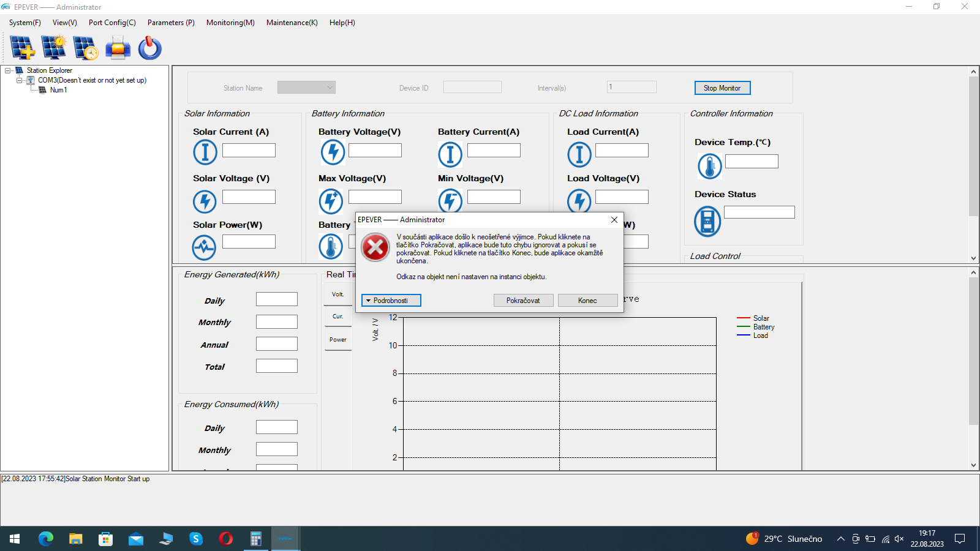This screenshot has width=980, height=551.
Task: Click the Solar Power waveform icon
Action: click(204, 247)
